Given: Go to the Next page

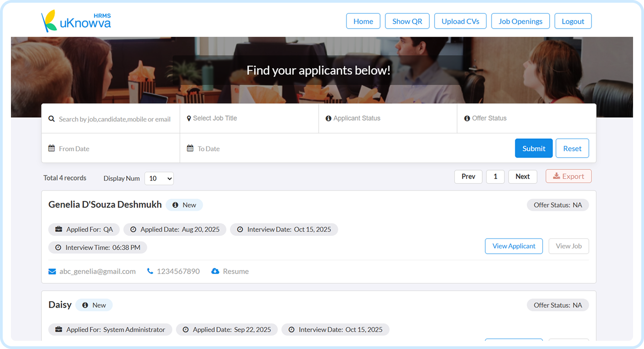Looking at the screenshot, I should (x=523, y=176).
